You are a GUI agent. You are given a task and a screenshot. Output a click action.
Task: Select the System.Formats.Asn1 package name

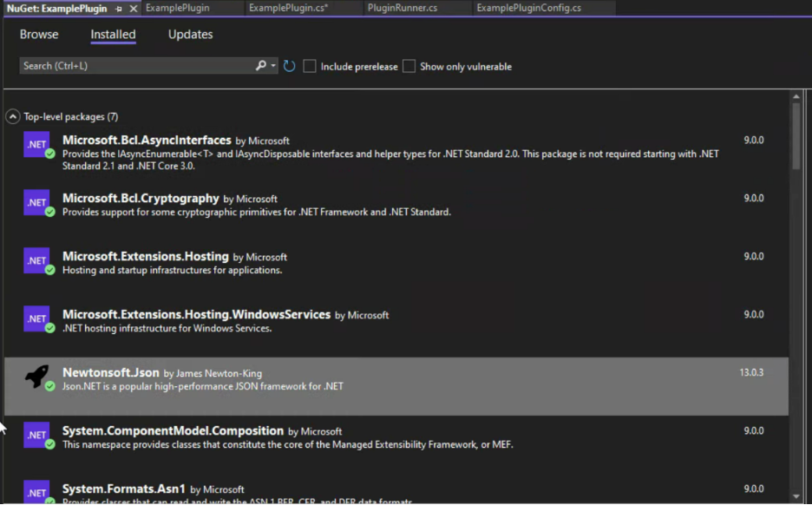[x=124, y=489]
